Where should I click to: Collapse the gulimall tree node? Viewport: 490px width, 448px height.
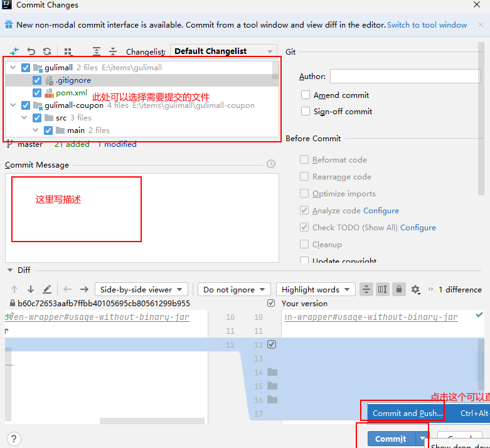13,68
